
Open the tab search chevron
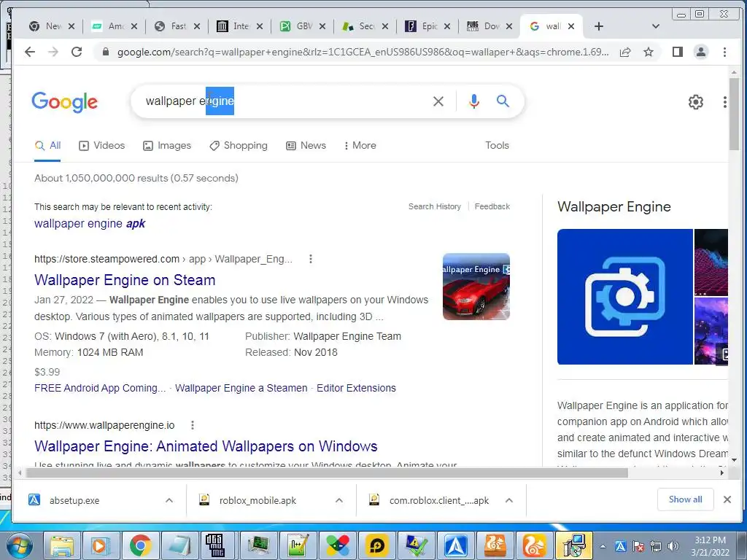click(x=656, y=26)
